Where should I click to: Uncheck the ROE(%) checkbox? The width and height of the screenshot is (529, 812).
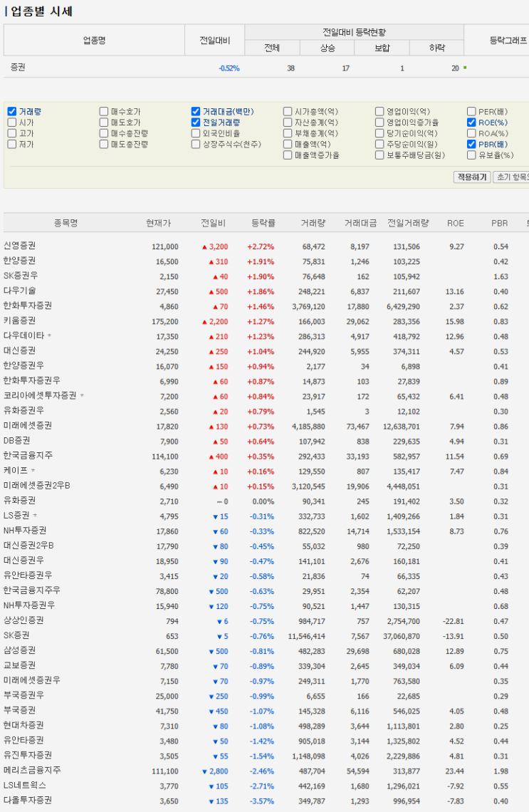[x=471, y=123]
